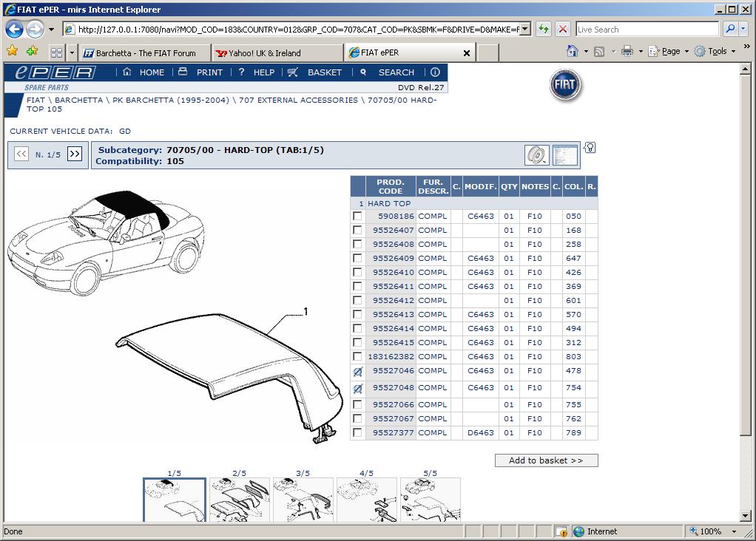Tick the checkbox for part 95526408
Screen dimensions: 756x541
[357, 244]
